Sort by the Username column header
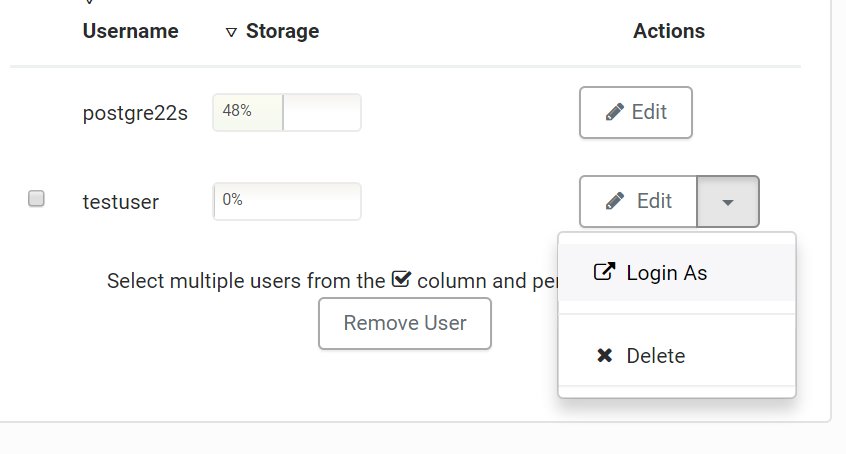The image size is (846, 454). click(131, 31)
